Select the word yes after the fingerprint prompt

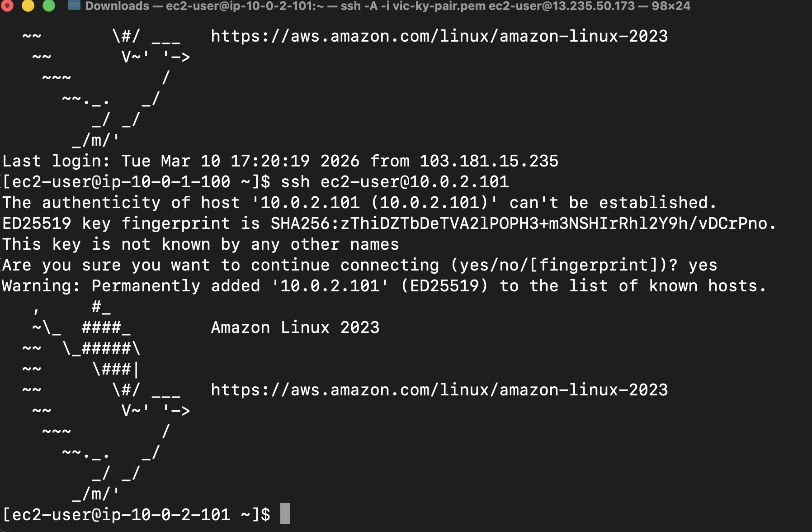pyautogui.click(x=703, y=265)
